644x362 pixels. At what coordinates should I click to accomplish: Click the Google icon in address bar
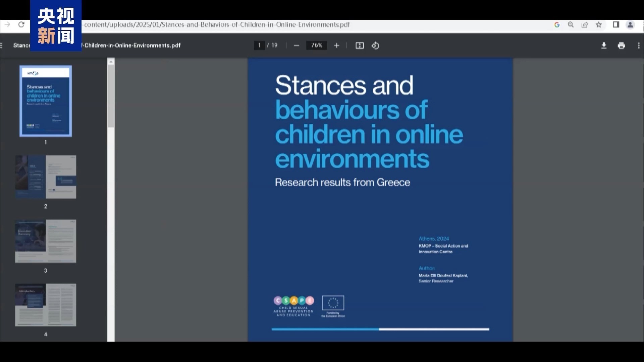[557, 24]
